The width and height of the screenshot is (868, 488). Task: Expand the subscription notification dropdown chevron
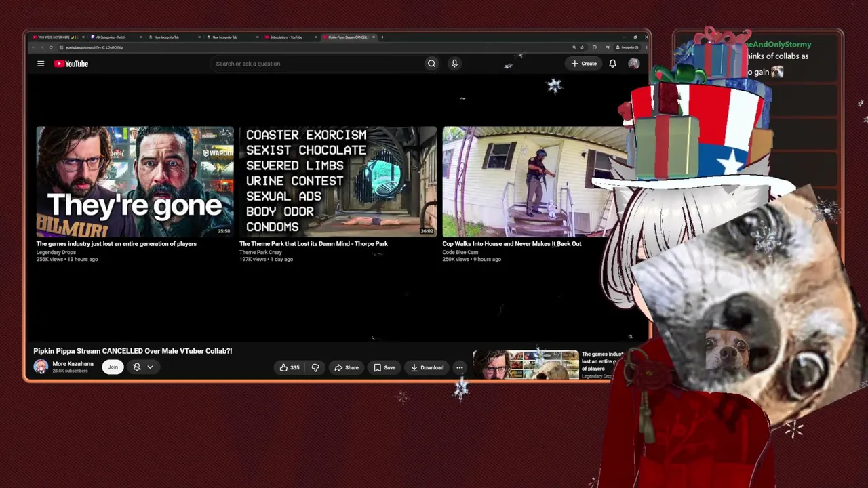click(150, 367)
